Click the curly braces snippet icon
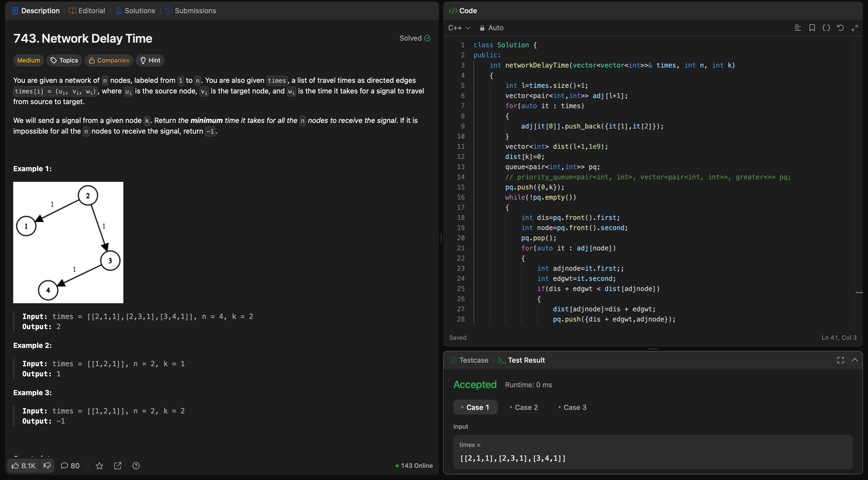The width and height of the screenshot is (868, 480). pyautogui.click(x=826, y=28)
